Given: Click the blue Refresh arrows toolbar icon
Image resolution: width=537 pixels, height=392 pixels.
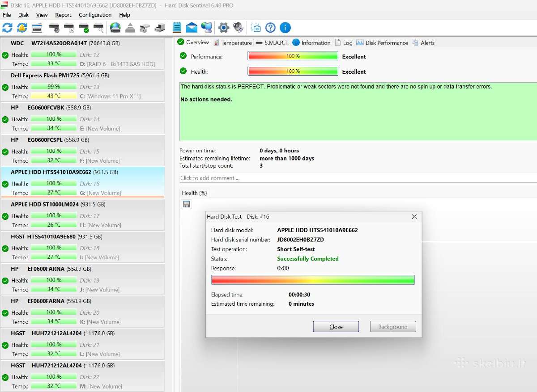Looking at the screenshot, I should pos(8,28).
